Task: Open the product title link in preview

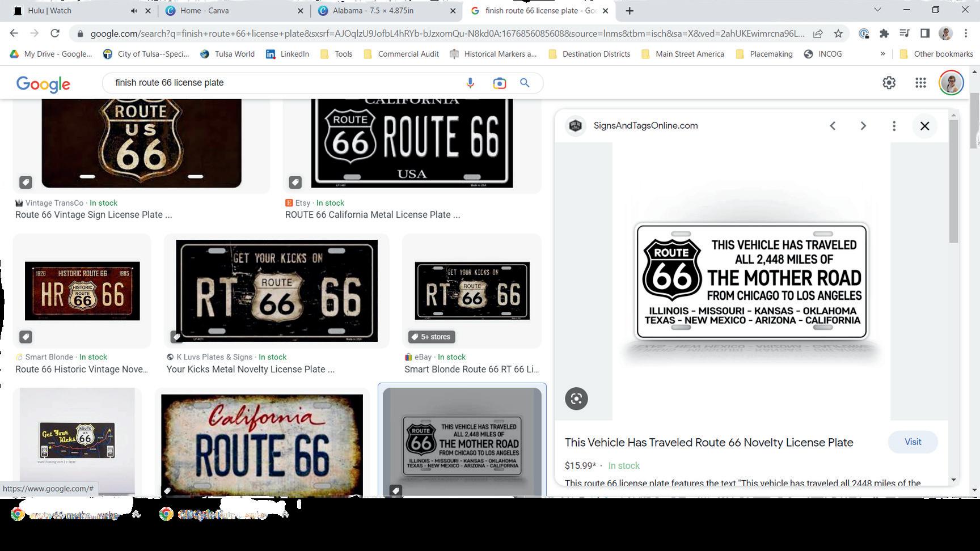Action: (709, 443)
